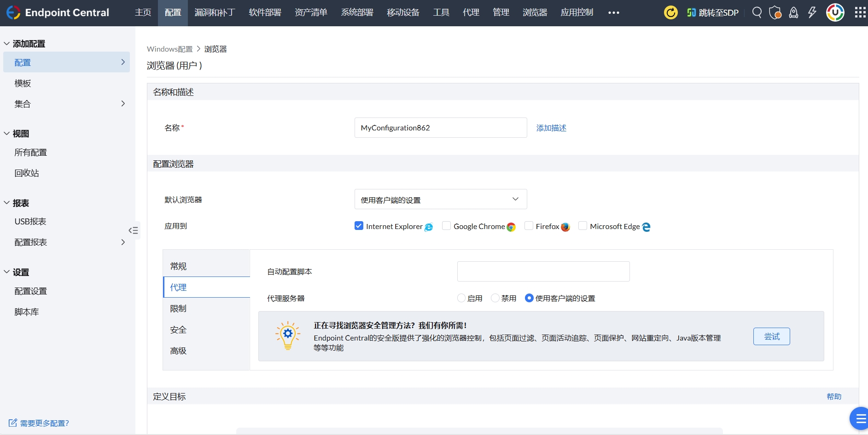Enable the Google Chrome checkbox

446,226
